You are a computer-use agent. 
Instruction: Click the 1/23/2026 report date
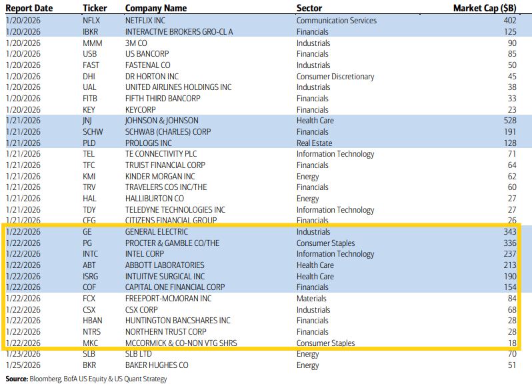(23, 354)
